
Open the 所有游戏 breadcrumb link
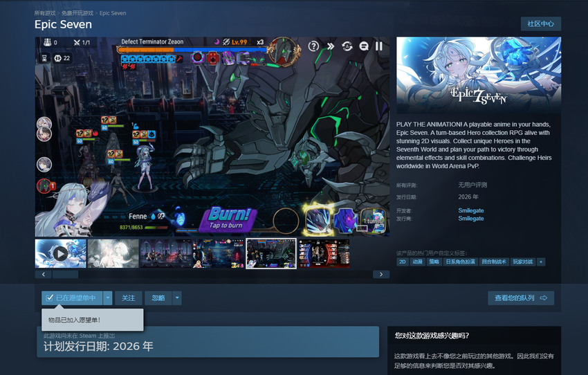point(45,13)
